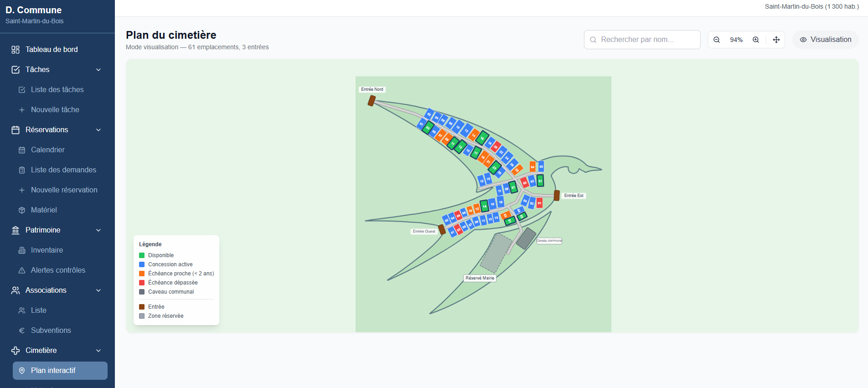Open Tableau de bord
This screenshot has height=388, width=868.
pos(52,49)
